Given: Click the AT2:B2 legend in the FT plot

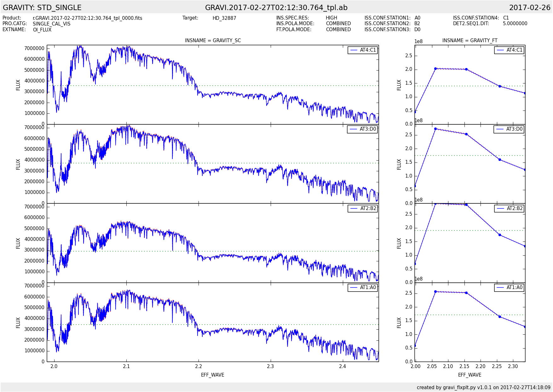Looking at the screenshot, I should coord(509,208).
